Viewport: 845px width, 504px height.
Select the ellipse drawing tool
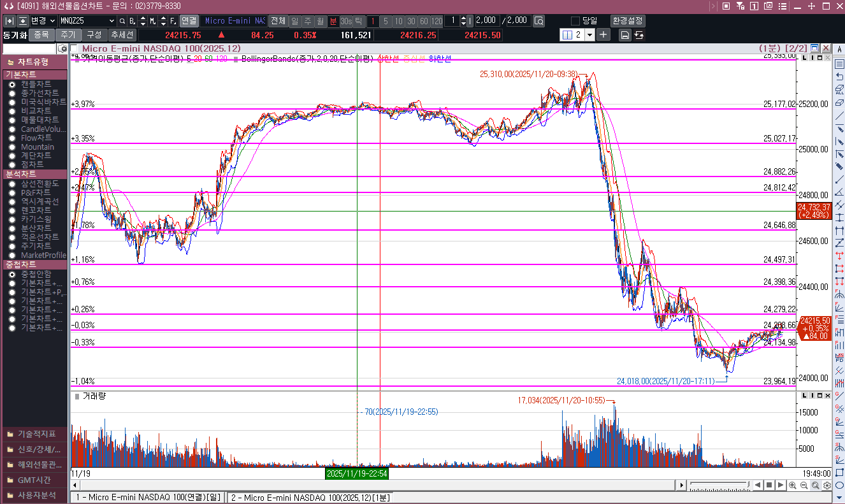tap(839, 485)
